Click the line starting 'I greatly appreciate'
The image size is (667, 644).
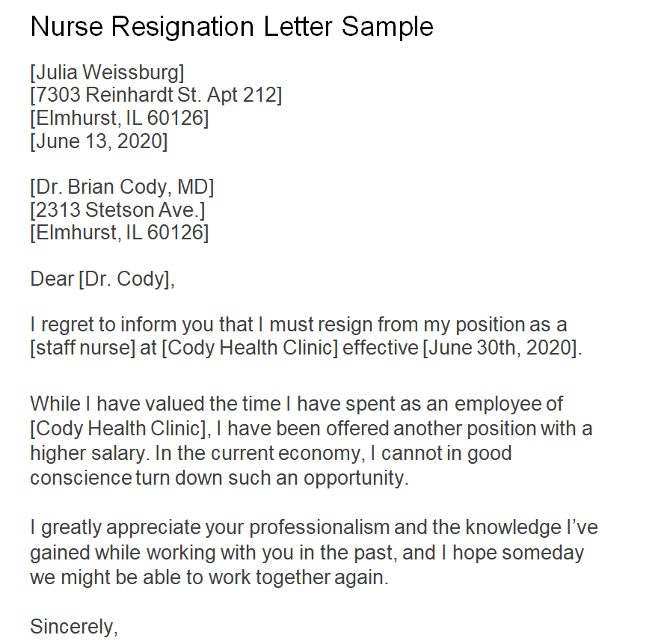point(314,527)
